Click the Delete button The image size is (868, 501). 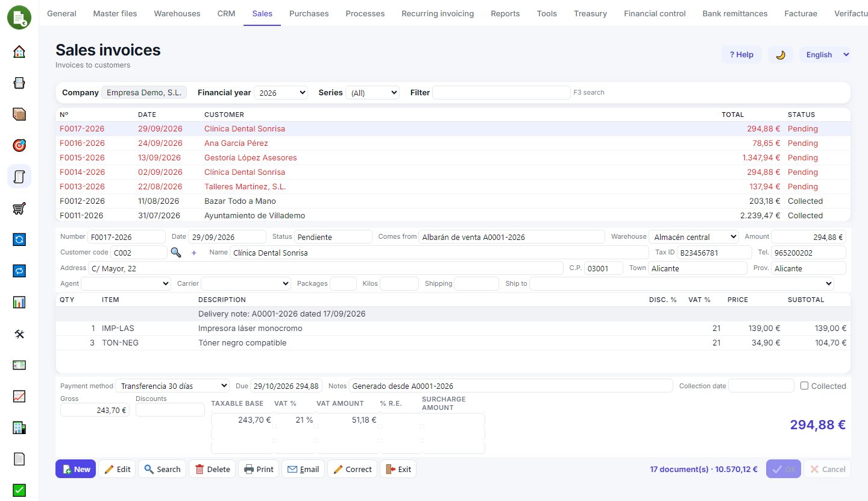click(x=212, y=469)
